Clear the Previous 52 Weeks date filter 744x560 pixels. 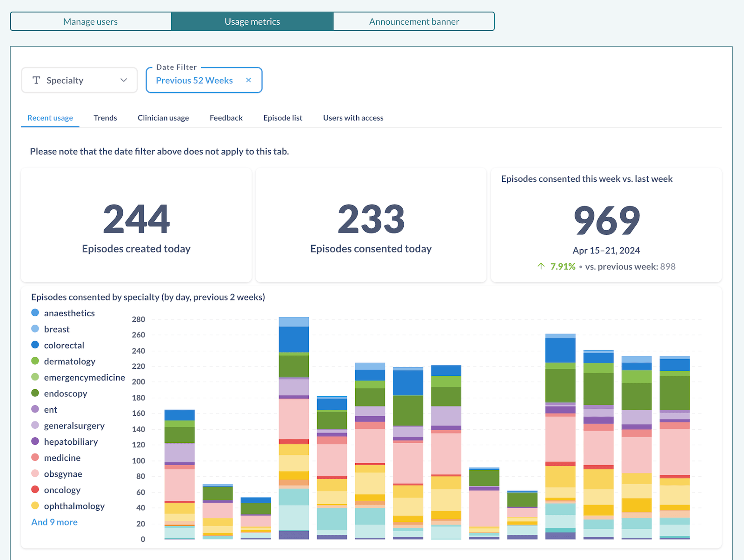point(249,80)
